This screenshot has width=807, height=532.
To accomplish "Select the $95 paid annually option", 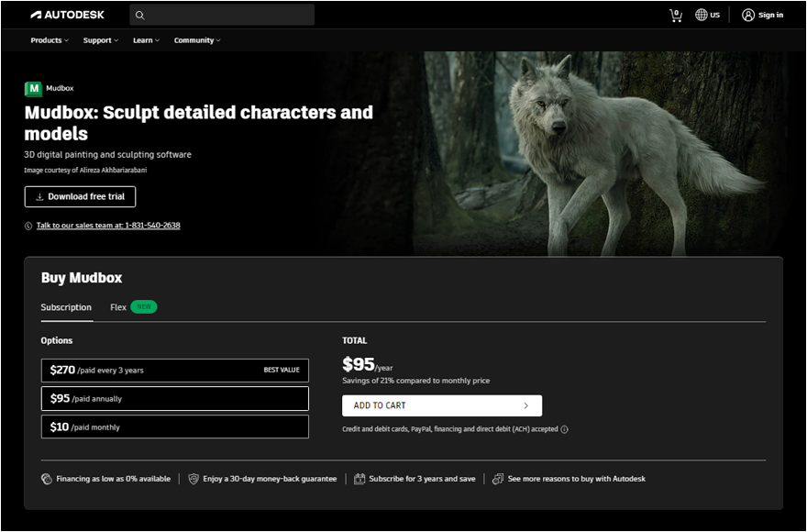I will pyautogui.click(x=175, y=399).
